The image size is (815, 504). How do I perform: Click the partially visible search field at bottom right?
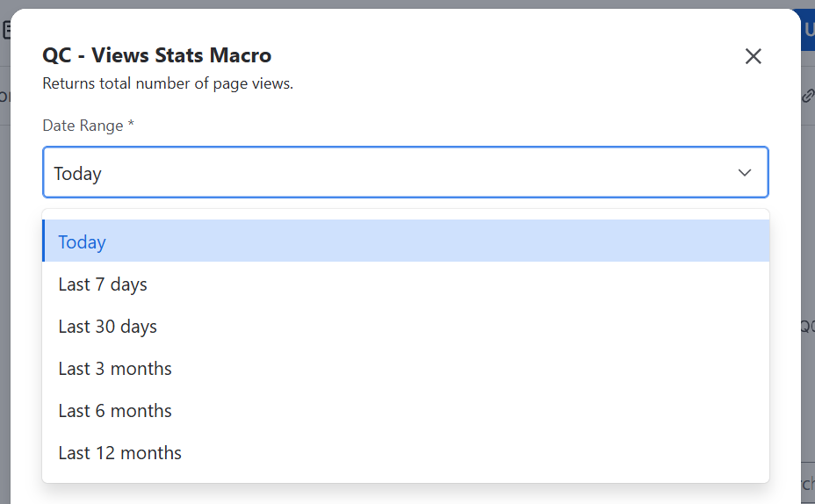coord(808,484)
